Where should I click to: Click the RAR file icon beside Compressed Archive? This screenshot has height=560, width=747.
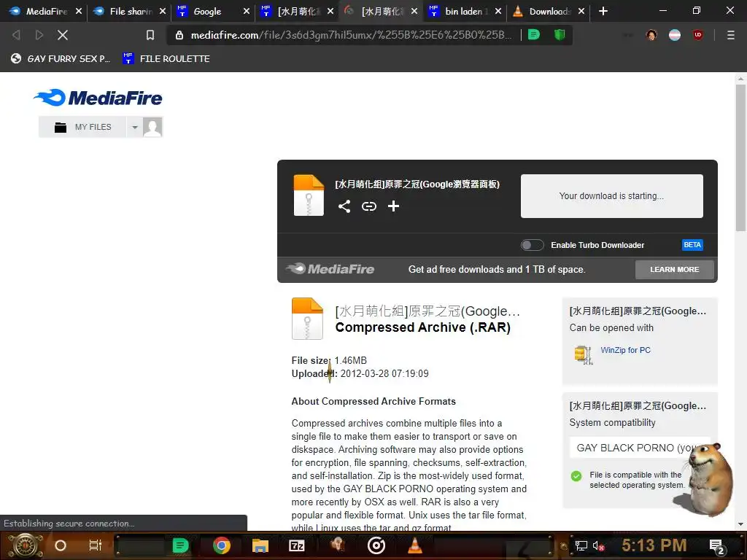click(x=307, y=319)
